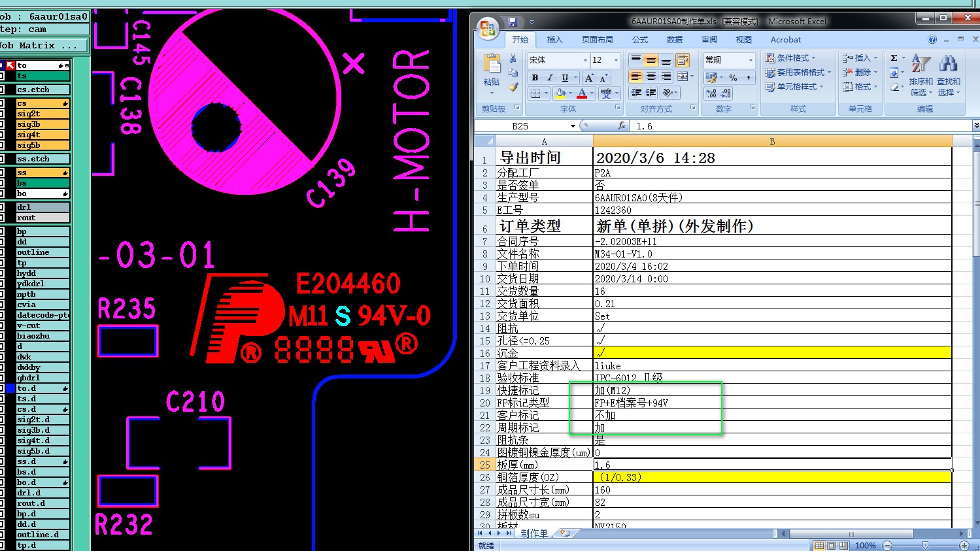980x551 pixels.
Task: Open the Acrobat ribbon tab
Action: 786,40
